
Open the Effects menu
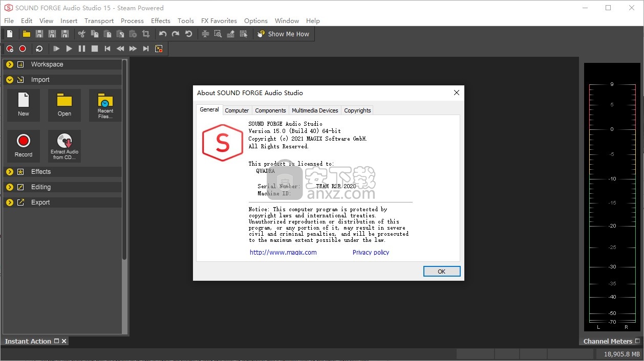tap(160, 21)
